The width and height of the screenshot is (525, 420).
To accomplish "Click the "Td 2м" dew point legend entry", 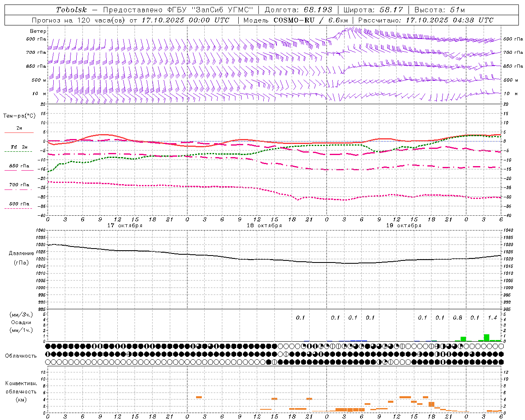I will coord(19,147).
